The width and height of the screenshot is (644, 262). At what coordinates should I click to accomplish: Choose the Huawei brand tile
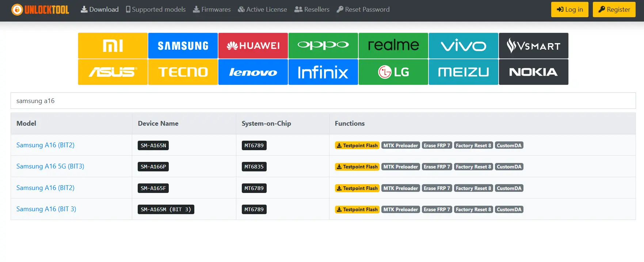click(x=253, y=46)
